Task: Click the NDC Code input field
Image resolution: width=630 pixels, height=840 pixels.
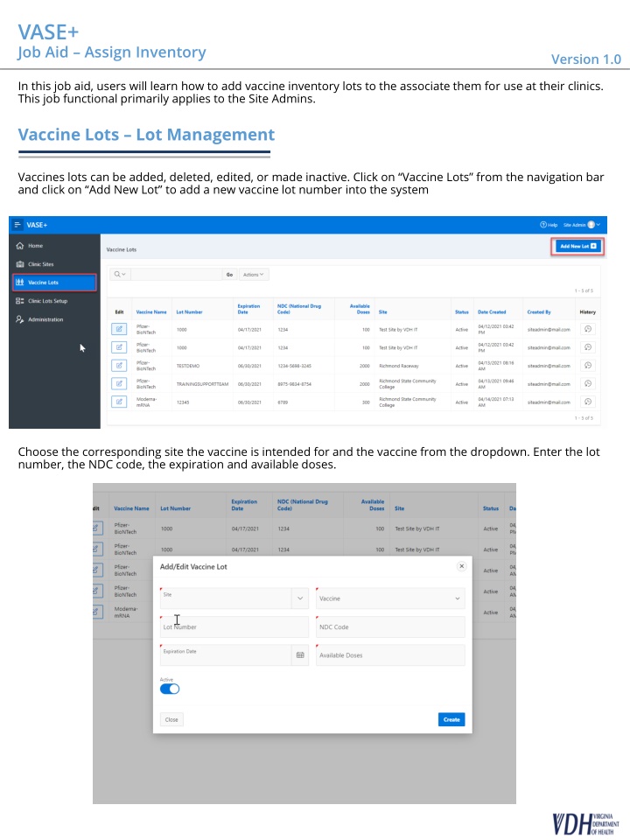Action: click(390, 626)
